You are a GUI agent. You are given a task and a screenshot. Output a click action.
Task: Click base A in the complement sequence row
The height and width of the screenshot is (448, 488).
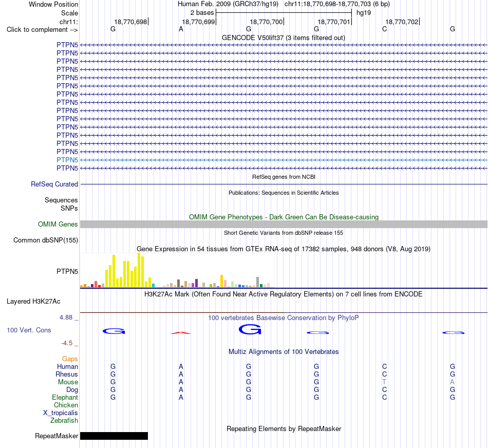click(x=181, y=29)
